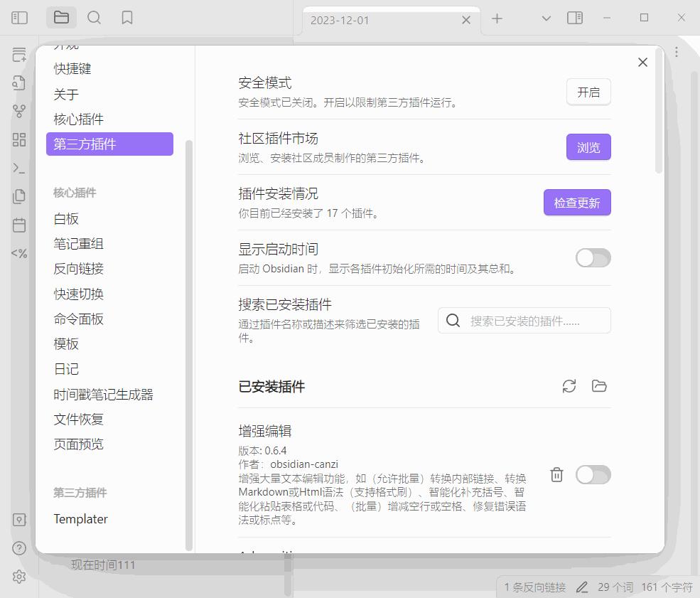The width and height of the screenshot is (700, 598).
Task: Click the Templater <% icon in left sidebar
Action: click(x=19, y=253)
